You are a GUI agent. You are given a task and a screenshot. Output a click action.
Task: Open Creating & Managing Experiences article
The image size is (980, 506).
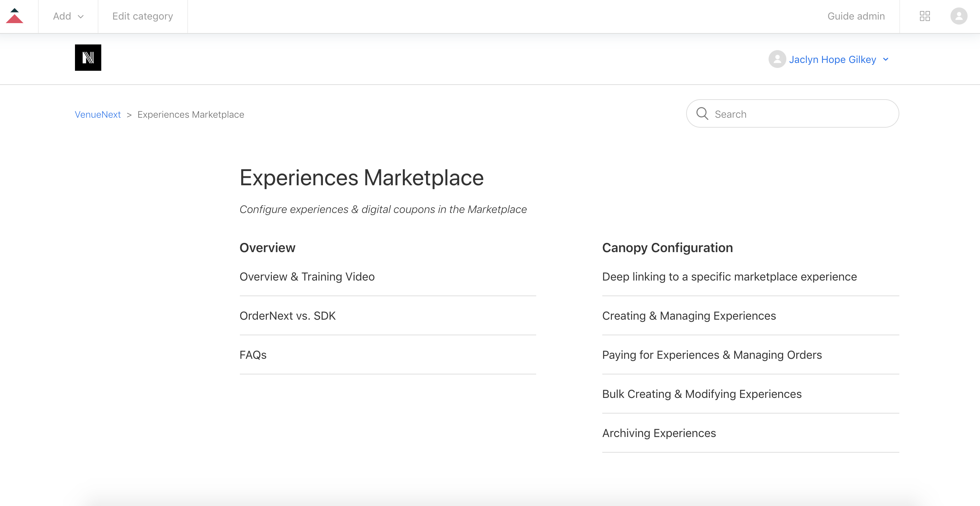689,316
